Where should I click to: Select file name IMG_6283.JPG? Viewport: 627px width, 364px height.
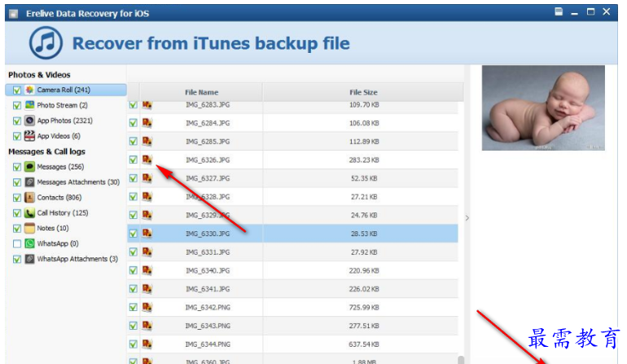(208, 105)
